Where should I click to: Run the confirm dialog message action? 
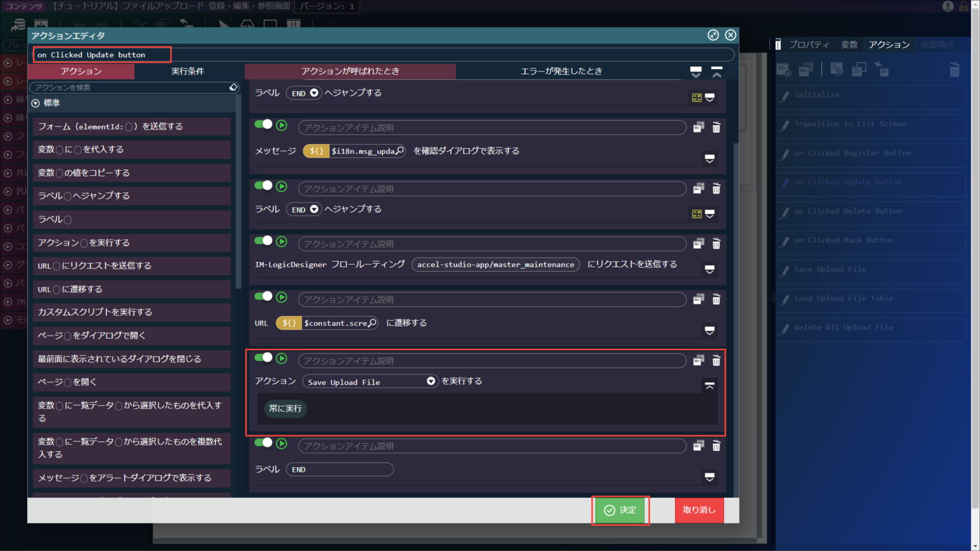coord(282,125)
